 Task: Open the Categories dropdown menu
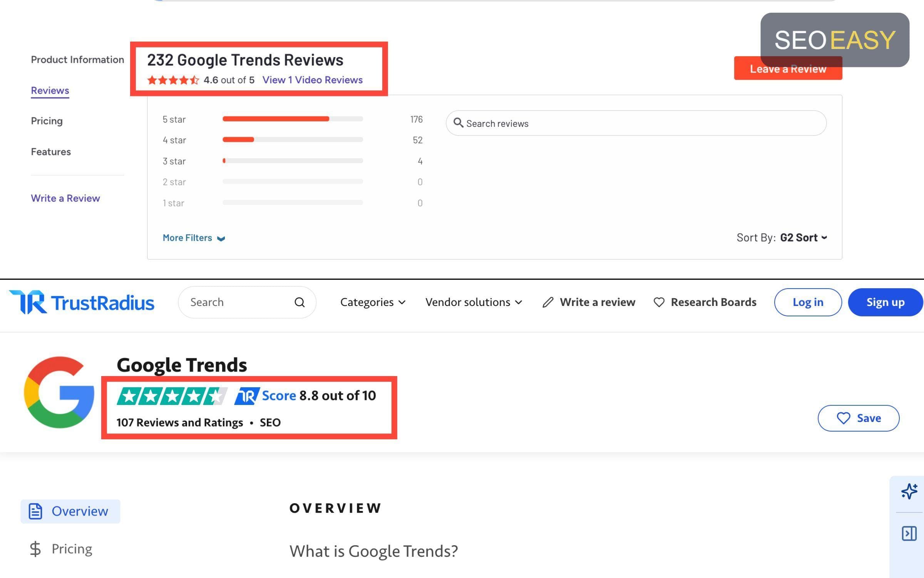[373, 302]
